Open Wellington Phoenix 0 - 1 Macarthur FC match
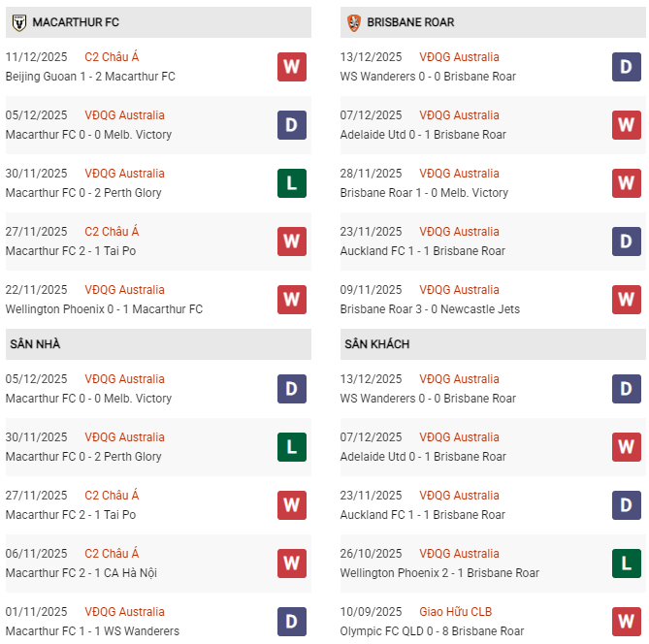The width and height of the screenshot is (649, 644). pyautogui.click(x=104, y=309)
